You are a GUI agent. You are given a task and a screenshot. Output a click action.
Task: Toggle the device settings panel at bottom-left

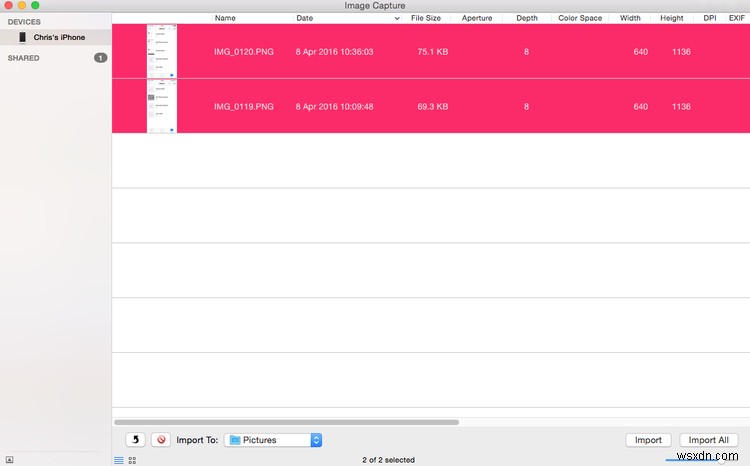point(9,460)
